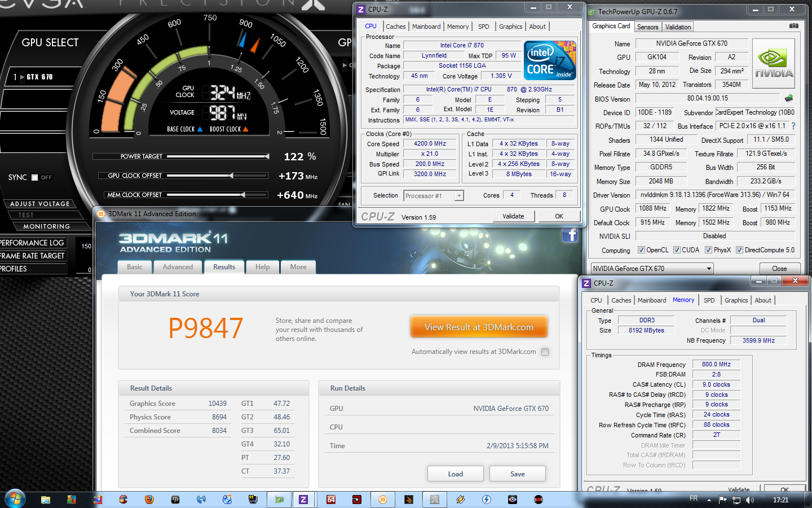
Task: Open the Mainboard tab in top CPU-Z window
Action: pos(426,27)
